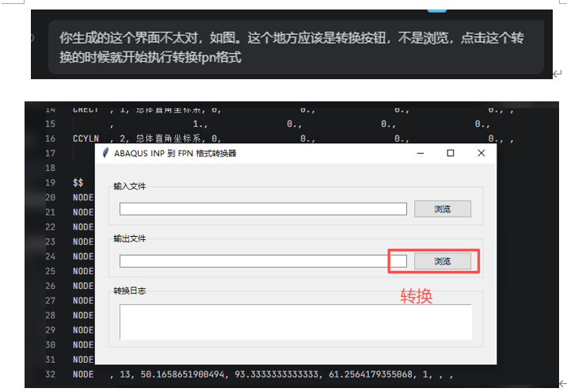
Task: Click the 转换日志 group label
Action: tap(130, 291)
